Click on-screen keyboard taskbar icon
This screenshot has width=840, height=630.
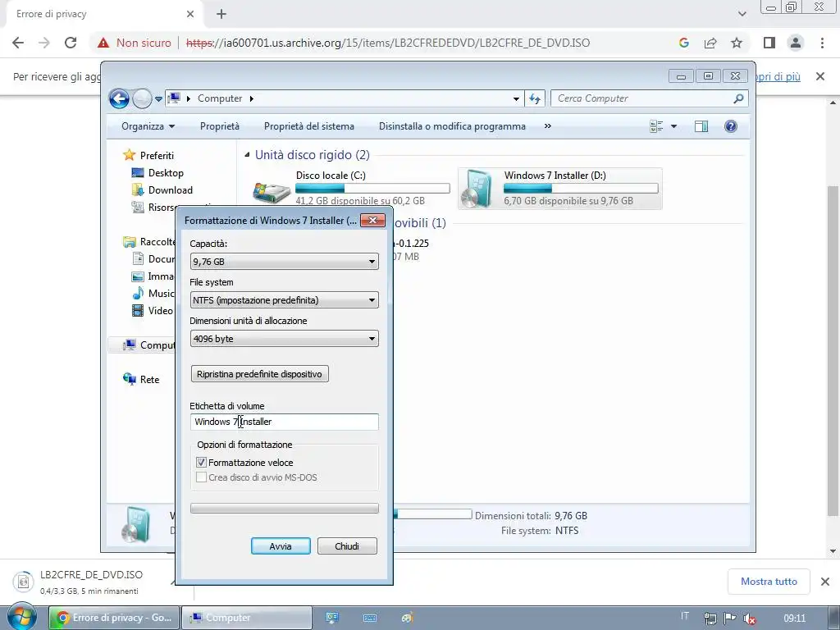point(370,618)
